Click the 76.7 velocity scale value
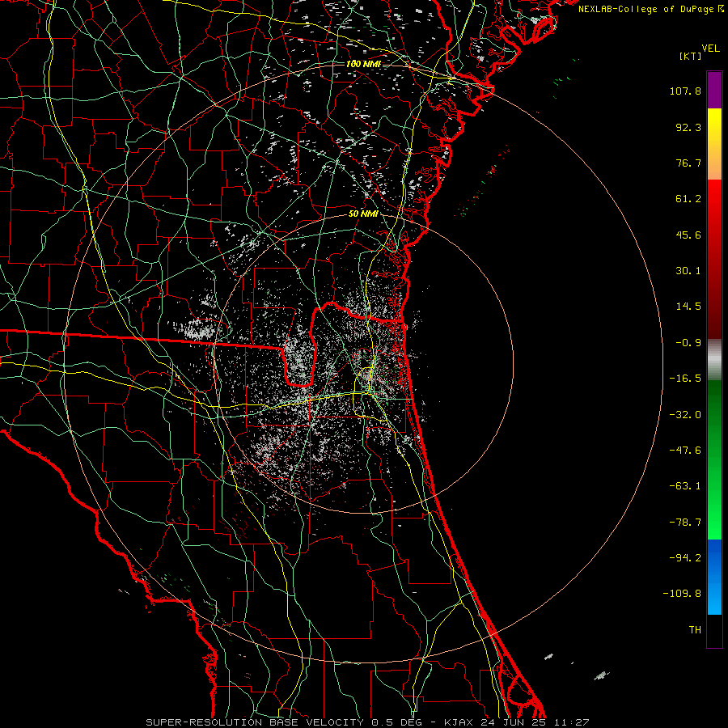 pyautogui.click(x=688, y=163)
